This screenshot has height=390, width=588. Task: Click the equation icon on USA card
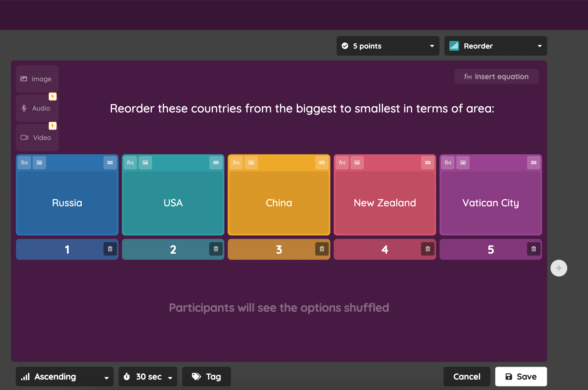point(130,163)
